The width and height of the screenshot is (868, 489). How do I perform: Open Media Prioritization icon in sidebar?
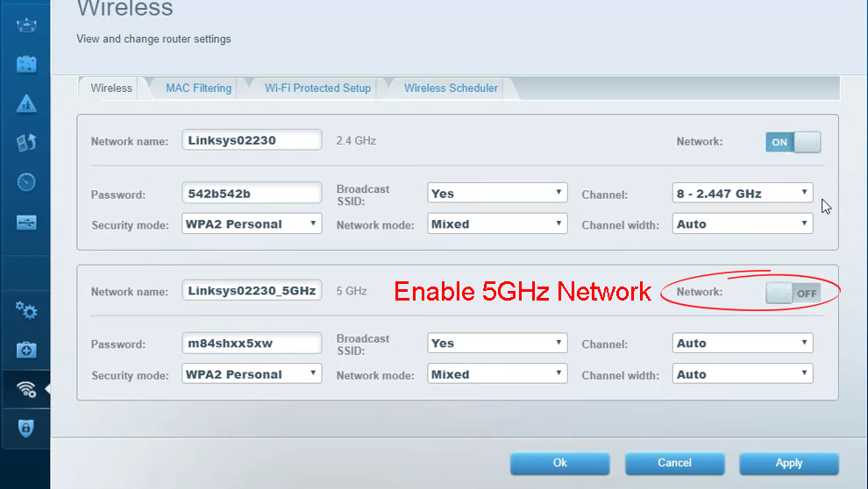tap(26, 143)
